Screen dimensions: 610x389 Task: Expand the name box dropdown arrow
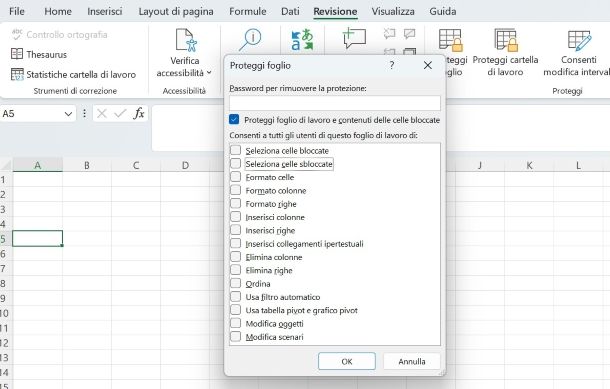68,114
